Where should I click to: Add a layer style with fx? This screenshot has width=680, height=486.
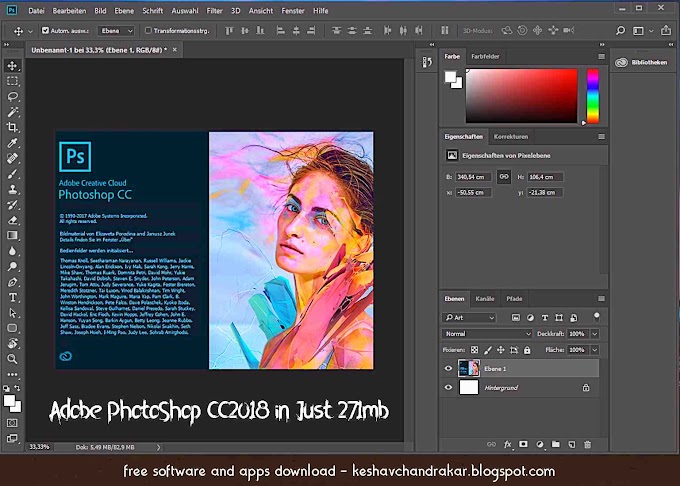tap(507, 444)
